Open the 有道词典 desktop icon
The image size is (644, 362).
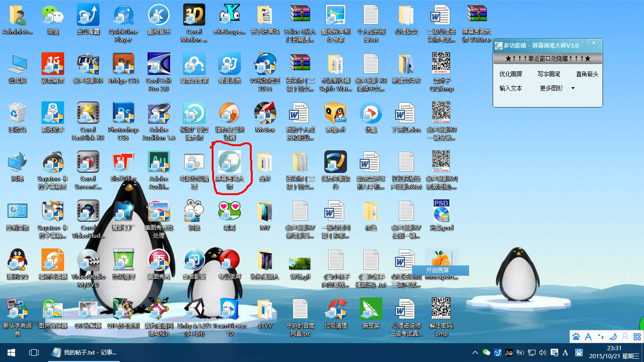click(x=230, y=69)
